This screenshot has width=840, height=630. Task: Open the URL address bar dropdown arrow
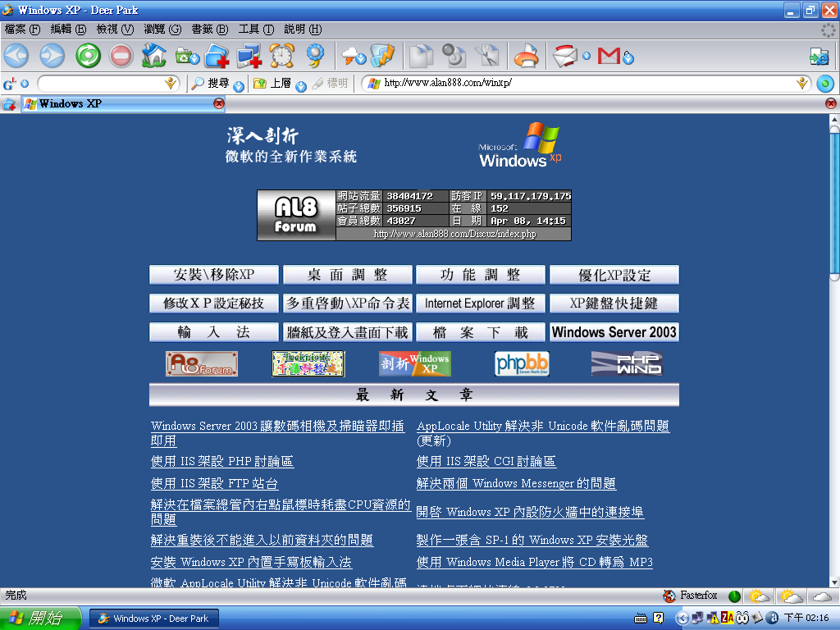point(802,84)
